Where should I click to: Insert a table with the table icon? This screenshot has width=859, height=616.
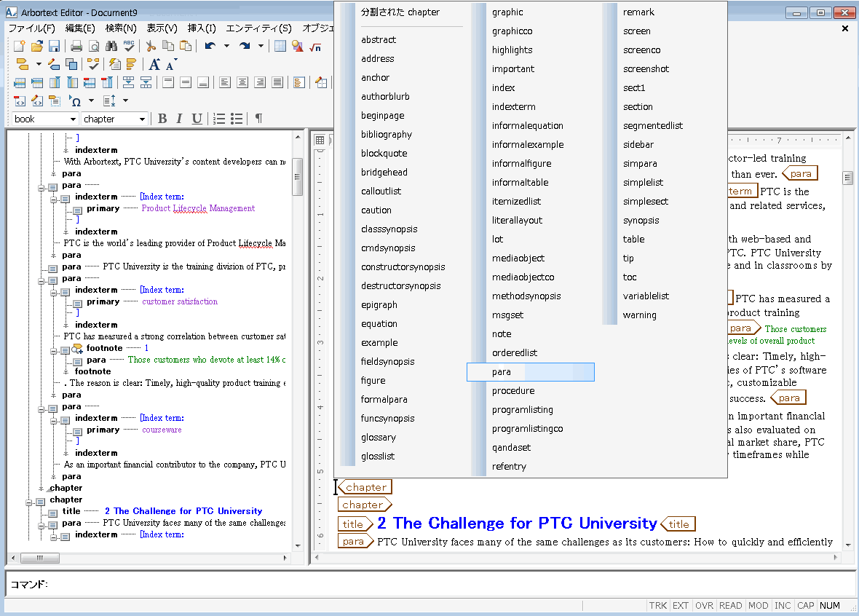pos(280,46)
